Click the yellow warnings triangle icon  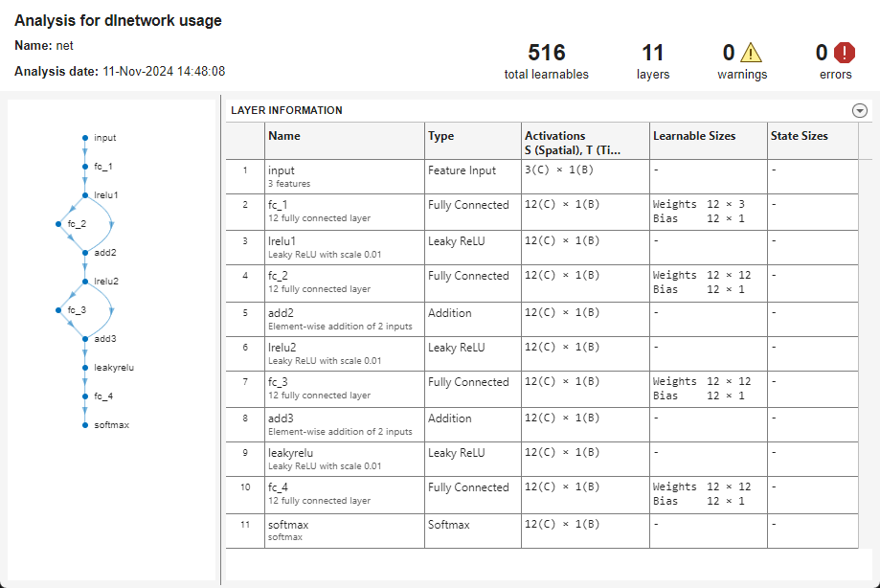point(750,53)
